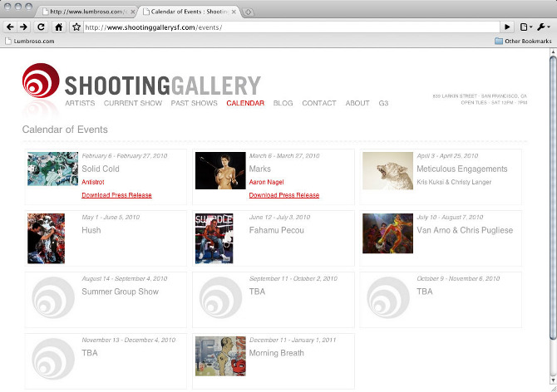The image size is (557, 392).
Task: Open the Hush event thumbnail
Action: (47, 238)
